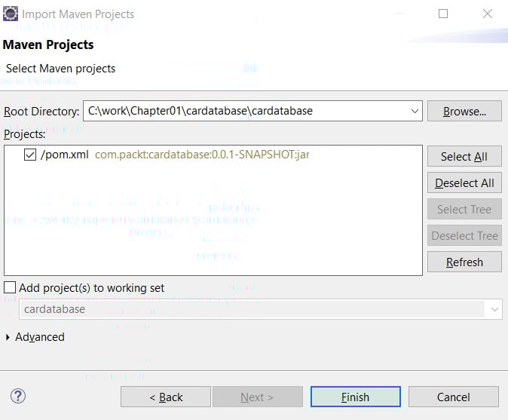
Task: Refresh the projects list
Action: point(464,262)
